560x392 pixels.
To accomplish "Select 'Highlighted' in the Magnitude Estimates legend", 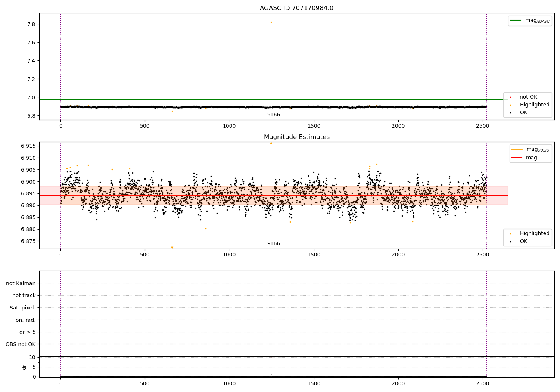I will tap(530, 234).
